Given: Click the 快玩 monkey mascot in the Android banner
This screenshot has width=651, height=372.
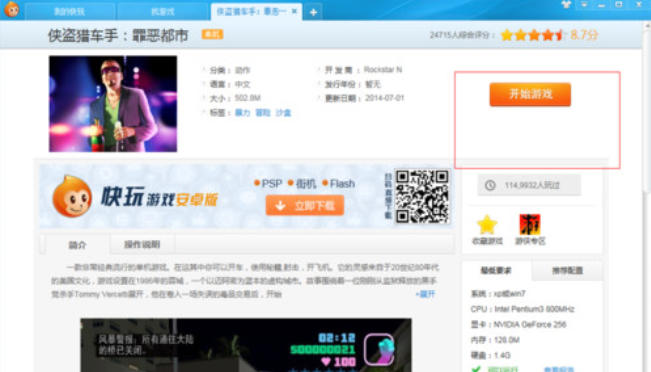Looking at the screenshot, I should (x=72, y=196).
